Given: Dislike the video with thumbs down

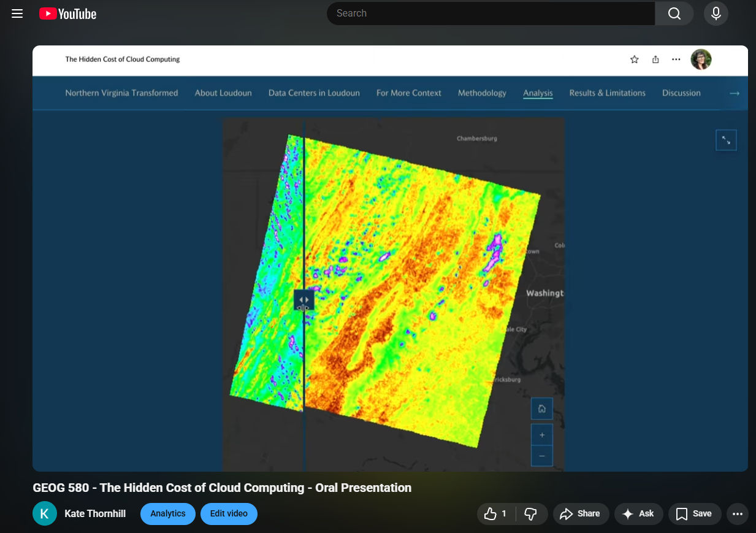Looking at the screenshot, I should [x=531, y=514].
